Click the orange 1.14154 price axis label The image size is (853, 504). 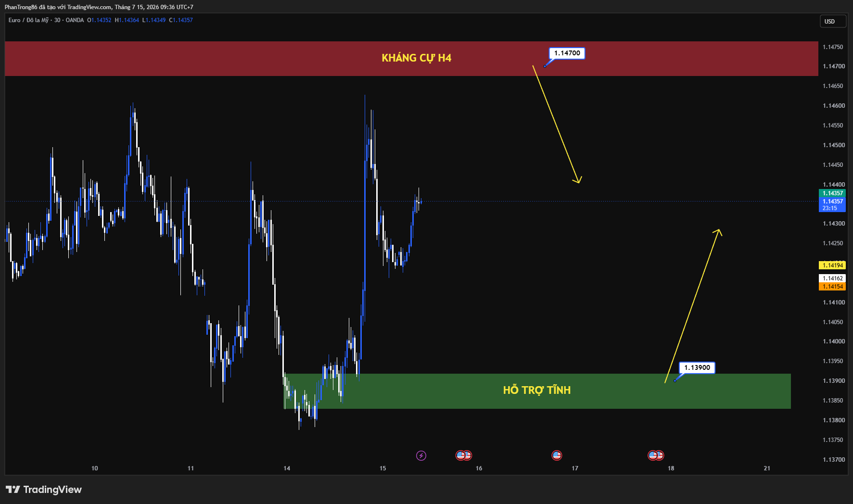pos(832,287)
